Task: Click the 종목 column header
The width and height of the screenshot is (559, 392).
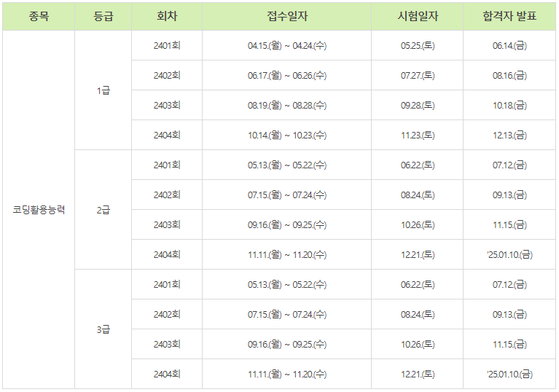Action: (39, 16)
